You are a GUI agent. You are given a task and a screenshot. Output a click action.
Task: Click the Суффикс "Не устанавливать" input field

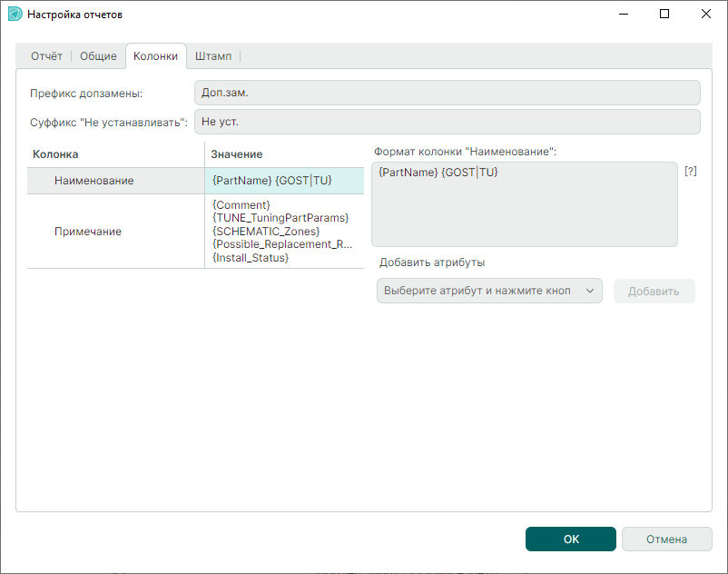pos(448,122)
